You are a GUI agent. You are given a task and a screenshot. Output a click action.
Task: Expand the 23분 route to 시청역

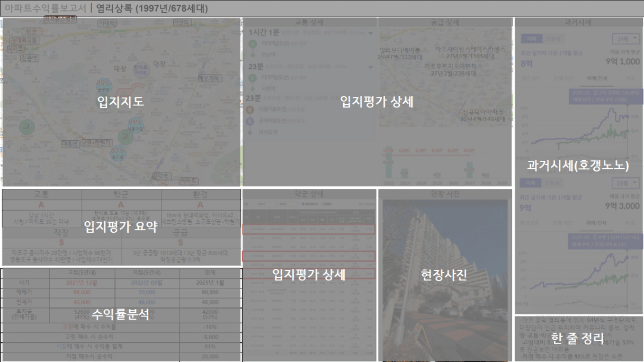[x=371, y=68]
